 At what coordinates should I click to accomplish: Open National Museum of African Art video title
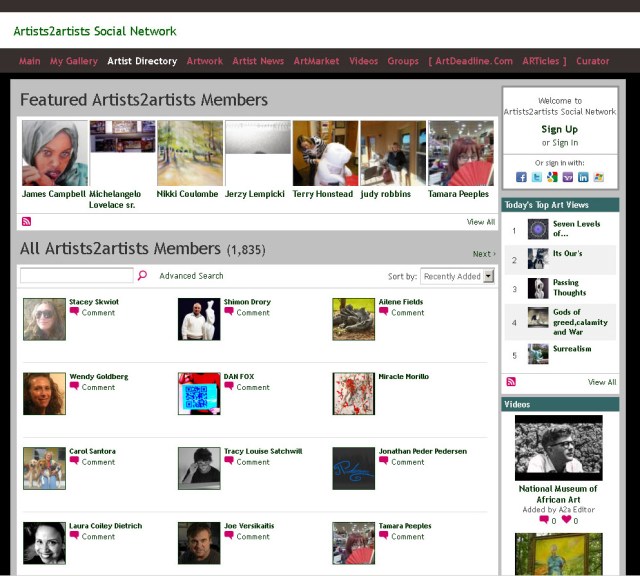[x=558, y=494]
